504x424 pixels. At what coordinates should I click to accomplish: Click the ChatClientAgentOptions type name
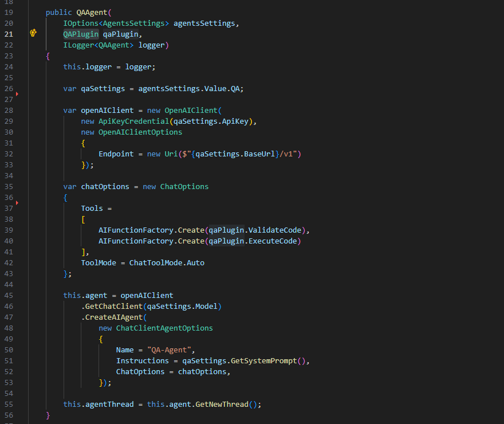pos(164,328)
